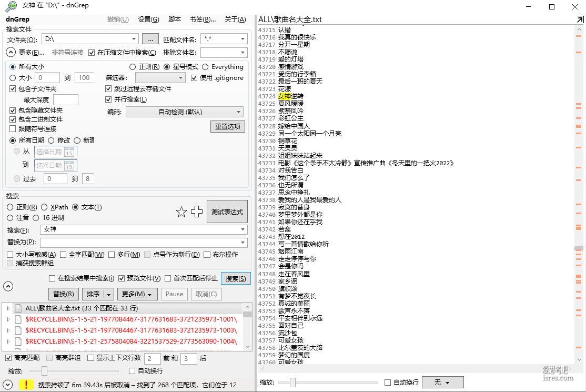Open 匹配文件名 pattern dropdown
Image resolution: width=586 pixels, height=392 pixels.
click(243, 39)
